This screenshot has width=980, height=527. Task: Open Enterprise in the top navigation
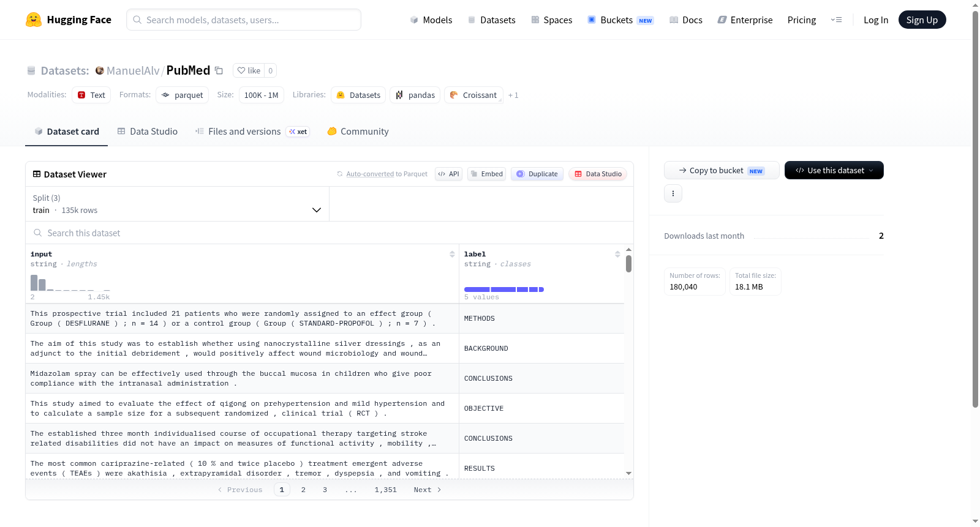745,20
